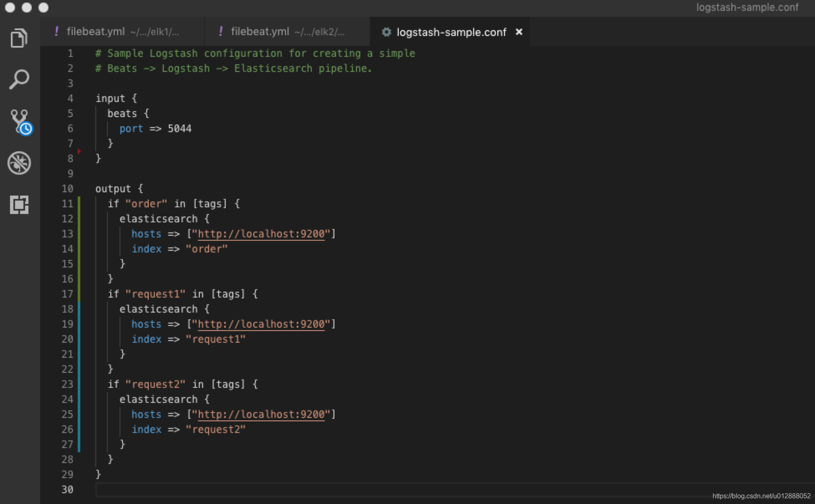
Task: Click the green rightmost window control
Action: (x=43, y=8)
